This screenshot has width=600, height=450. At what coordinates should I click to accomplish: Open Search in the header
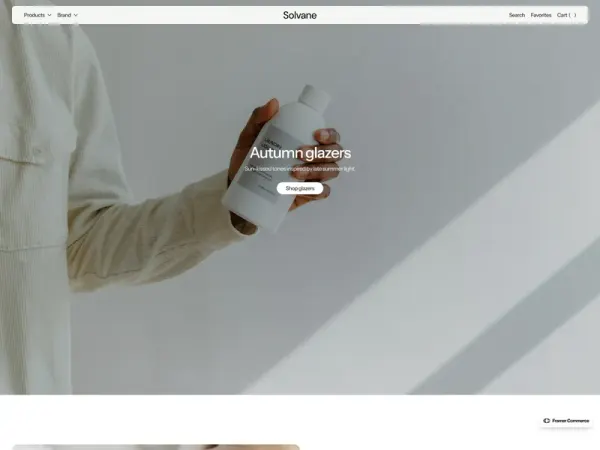pos(517,15)
